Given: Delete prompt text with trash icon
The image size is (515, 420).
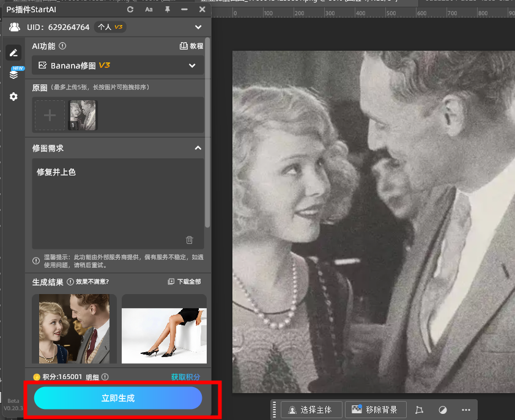Looking at the screenshot, I should pyautogui.click(x=190, y=240).
